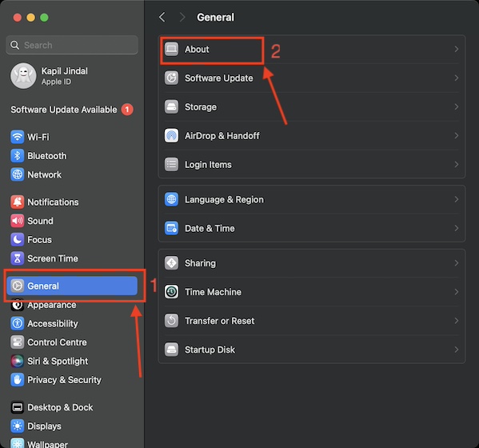Open Software Update via its chevron
This screenshot has width=479, height=448.
(456, 78)
